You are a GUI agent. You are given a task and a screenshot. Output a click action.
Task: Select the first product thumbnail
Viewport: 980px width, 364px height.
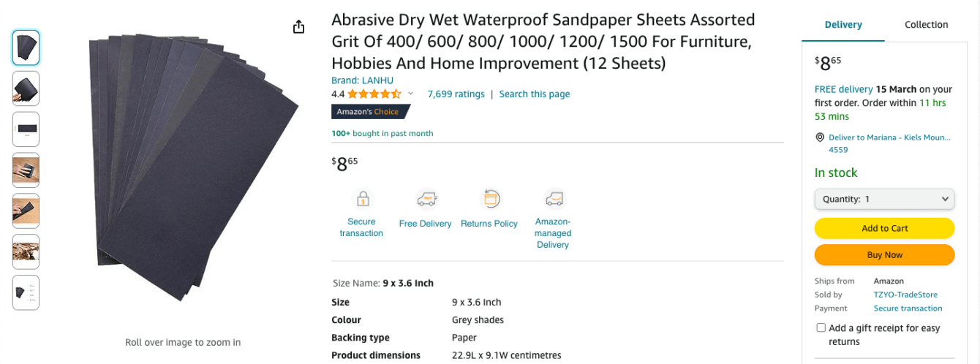(x=26, y=48)
